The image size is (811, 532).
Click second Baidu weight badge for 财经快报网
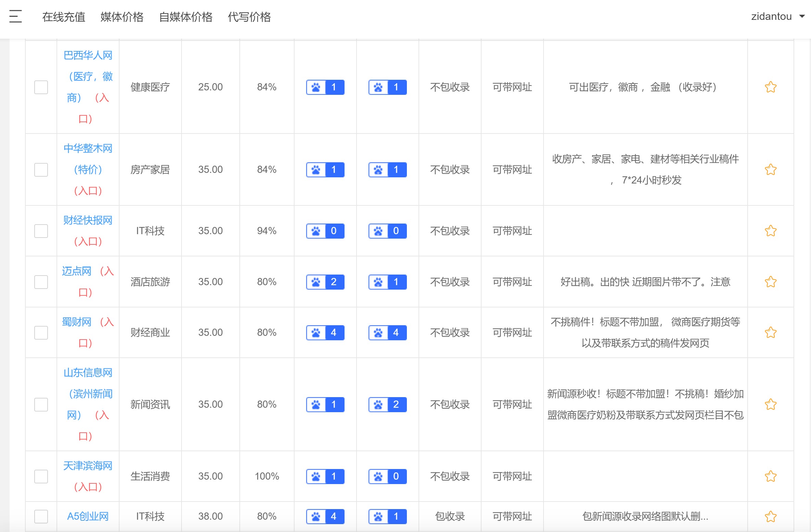[387, 231]
